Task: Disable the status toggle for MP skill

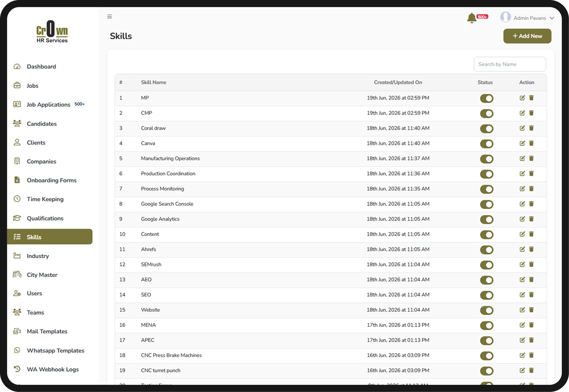Action: (x=487, y=99)
